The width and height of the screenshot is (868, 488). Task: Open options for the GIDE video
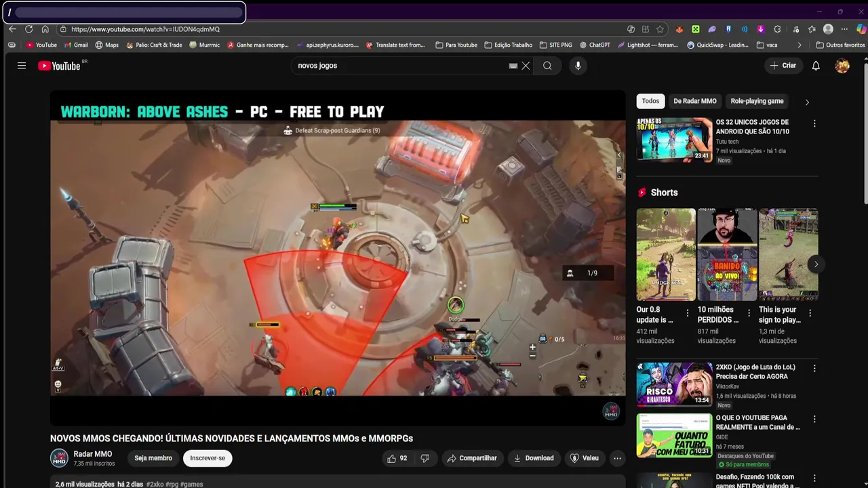(x=814, y=419)
